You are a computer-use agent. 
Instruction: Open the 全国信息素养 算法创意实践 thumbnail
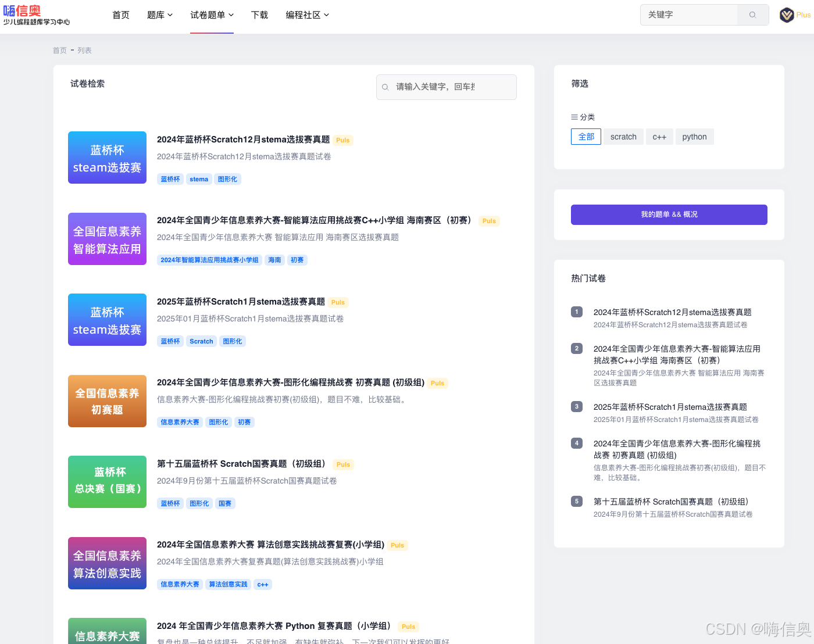(107, 563)
